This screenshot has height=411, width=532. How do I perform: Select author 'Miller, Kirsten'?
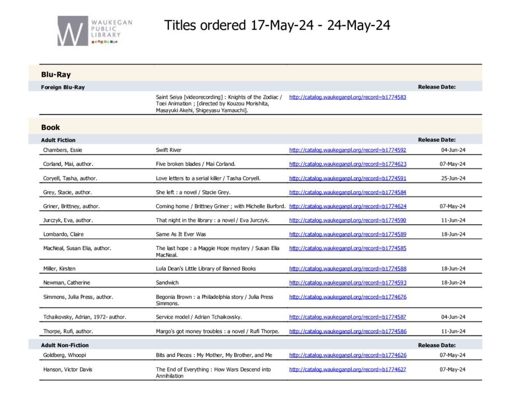pyautogui.click(x=59, y=269)
